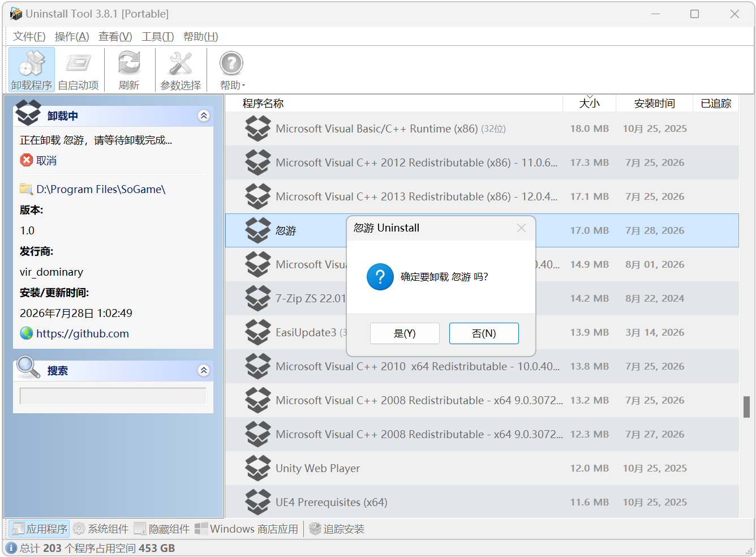Switch to the 系统组件 tab
Viewport: 756px width, 557px height.
click(101, 529)
